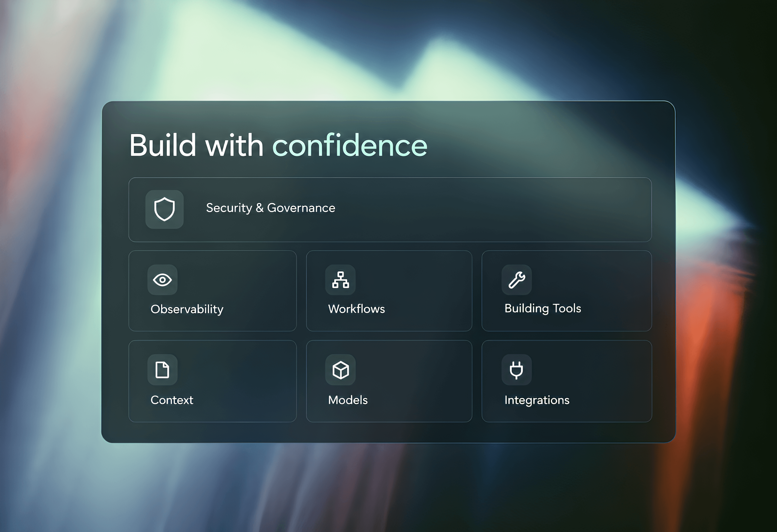Click the shield icon for Security & Governance
This screenshot has height=532, width=777.
pos(164,209)
